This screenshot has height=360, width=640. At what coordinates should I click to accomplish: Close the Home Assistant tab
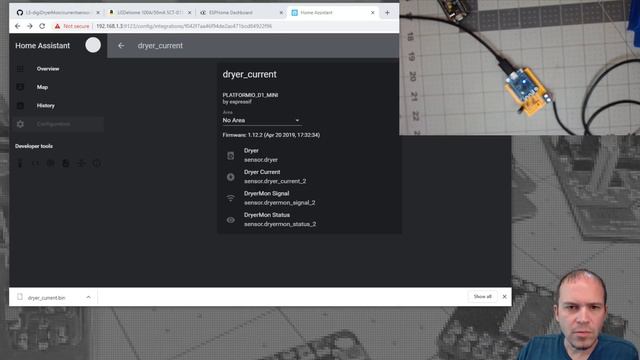(x=373, y=13)
